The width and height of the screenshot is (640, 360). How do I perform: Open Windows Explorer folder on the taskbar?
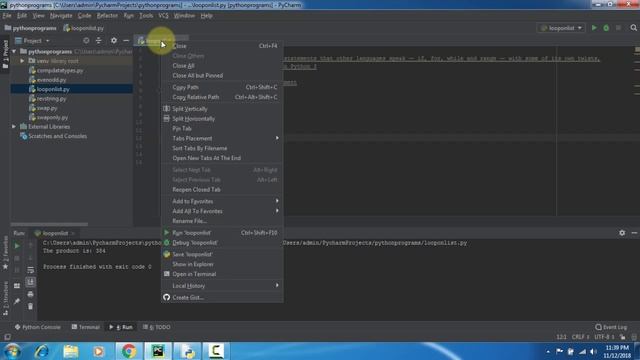tap(71, 351)
